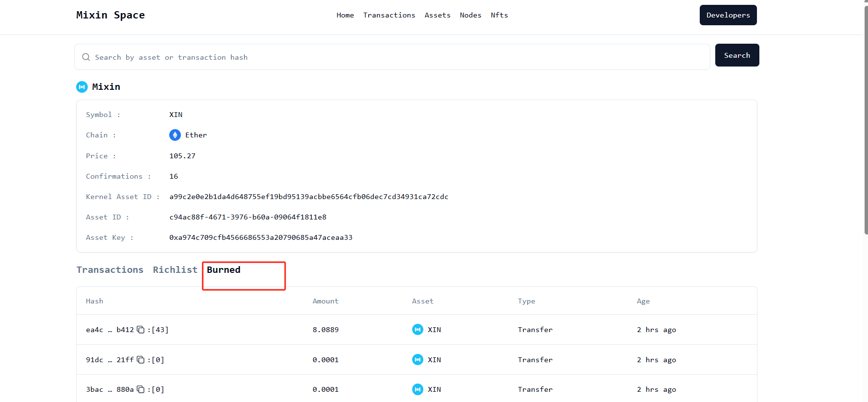Select the Asset ID value c94ac88f-4671-3976-b60a-09064f1811e8
This screenshot has height=402, width=868.
pos(248,217)
